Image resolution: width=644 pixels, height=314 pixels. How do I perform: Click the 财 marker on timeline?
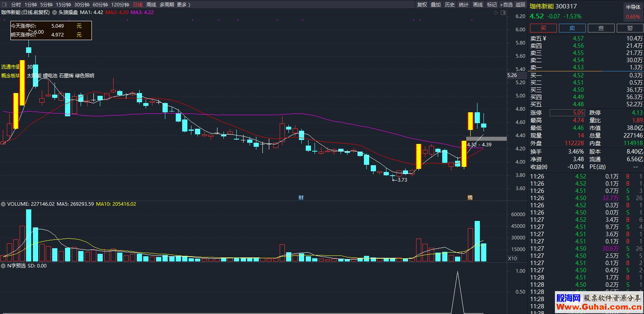pyautogui.click(x=301, y=197)
